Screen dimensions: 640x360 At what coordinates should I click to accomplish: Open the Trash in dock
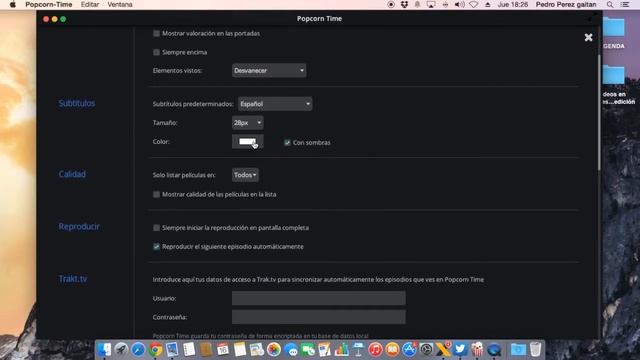click(535, 350)
